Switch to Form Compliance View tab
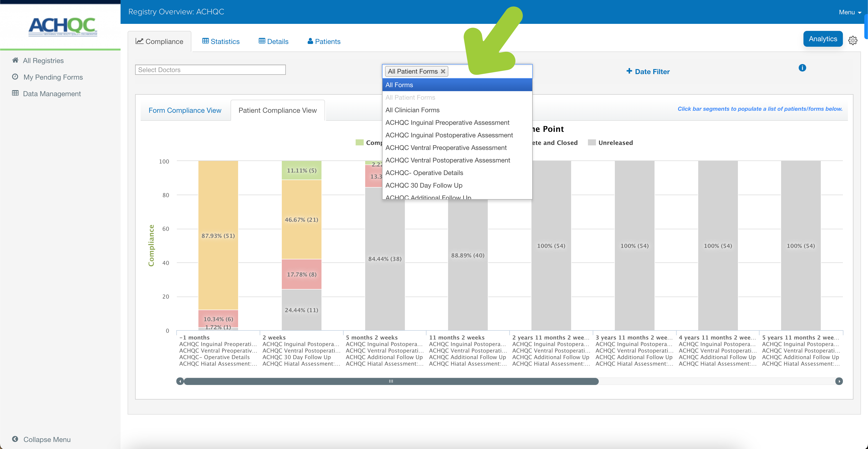868x449 pixels. click(184, 110)
